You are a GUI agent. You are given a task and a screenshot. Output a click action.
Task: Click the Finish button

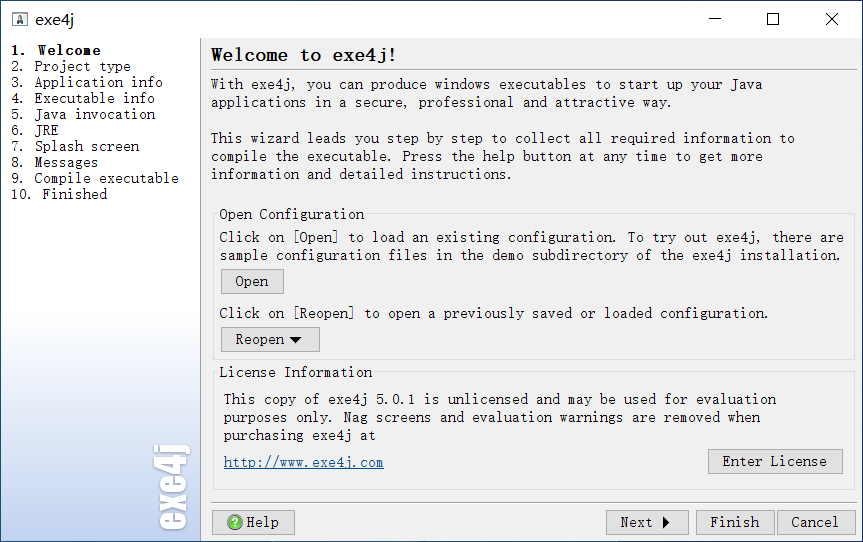(735, 522)
